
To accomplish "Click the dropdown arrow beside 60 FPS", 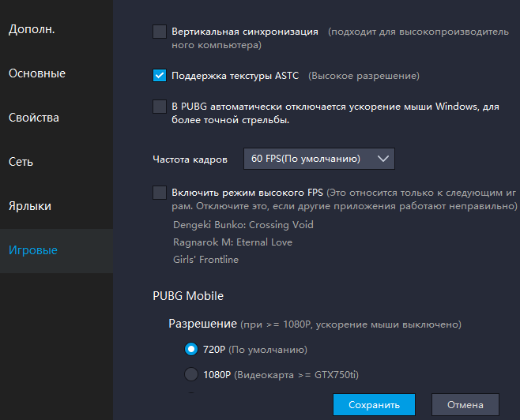I will coord(382,159).
